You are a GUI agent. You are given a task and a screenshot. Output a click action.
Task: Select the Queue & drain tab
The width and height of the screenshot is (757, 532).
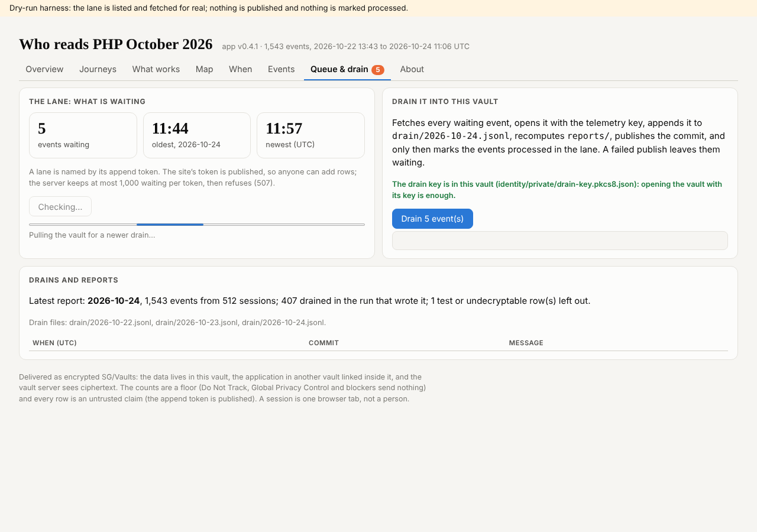347,69
